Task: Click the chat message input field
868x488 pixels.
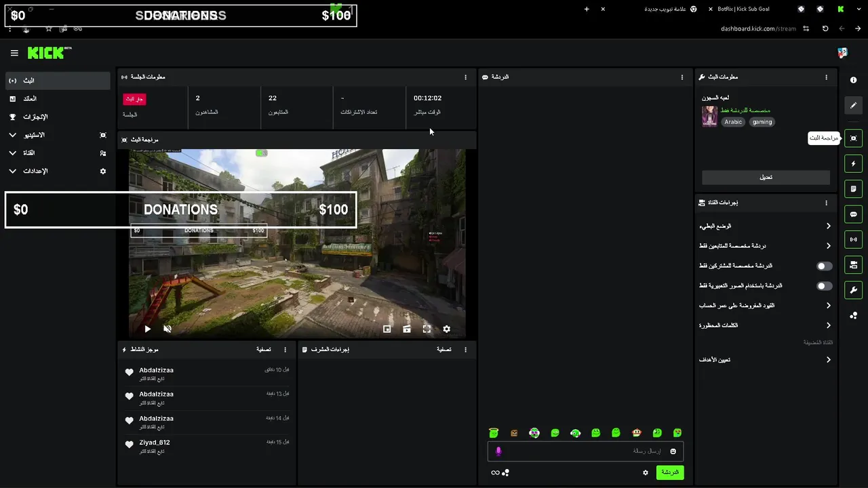Action: click(585, 451)
